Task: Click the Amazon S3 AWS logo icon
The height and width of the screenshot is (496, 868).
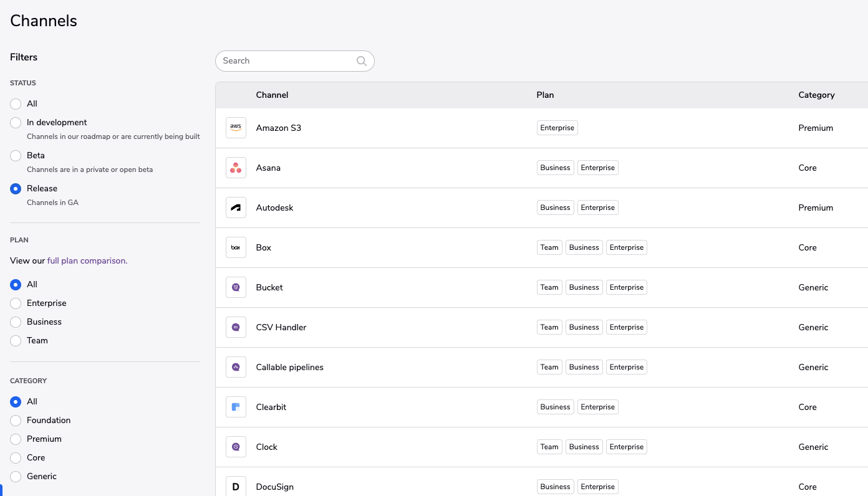Action: [236, 128]
